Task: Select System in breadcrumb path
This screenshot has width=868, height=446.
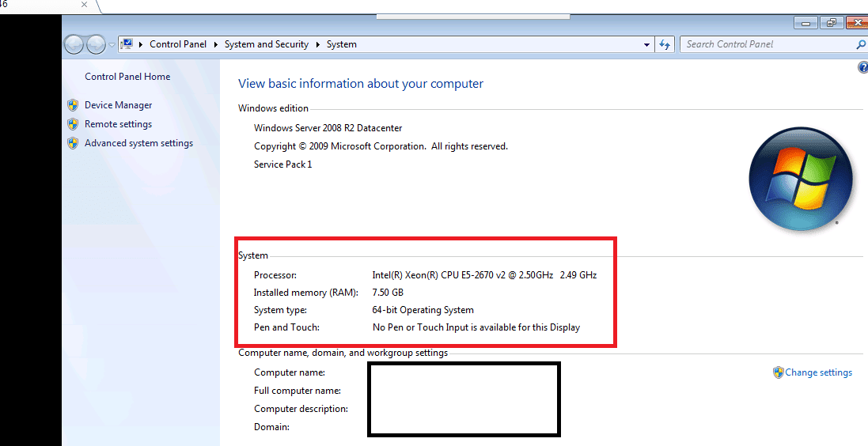Action: [x=342, y=44]
